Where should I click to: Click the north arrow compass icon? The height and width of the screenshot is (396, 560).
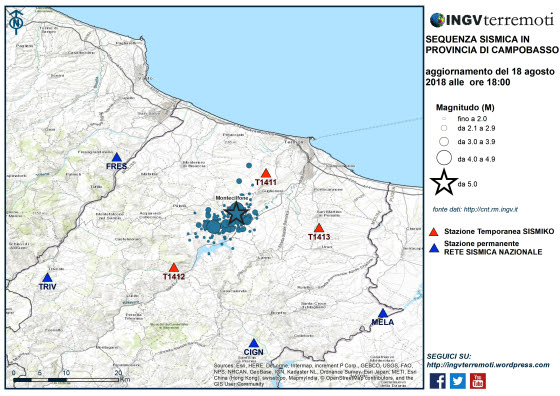(16, 22)
